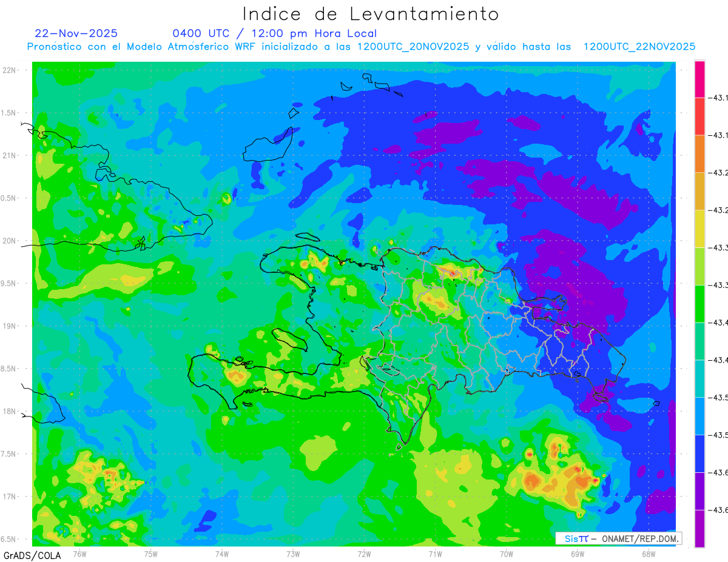
Task: Click the '70W' longitude label
Action: click(507, 554)
